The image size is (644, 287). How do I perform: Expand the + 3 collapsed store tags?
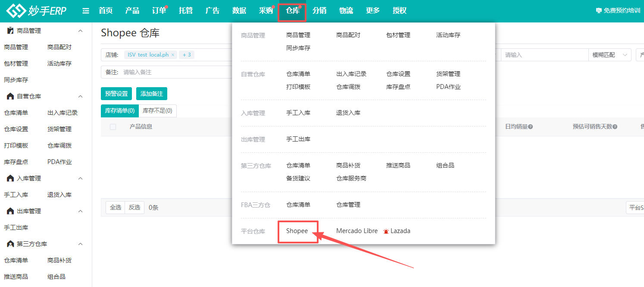click(187, 55)
